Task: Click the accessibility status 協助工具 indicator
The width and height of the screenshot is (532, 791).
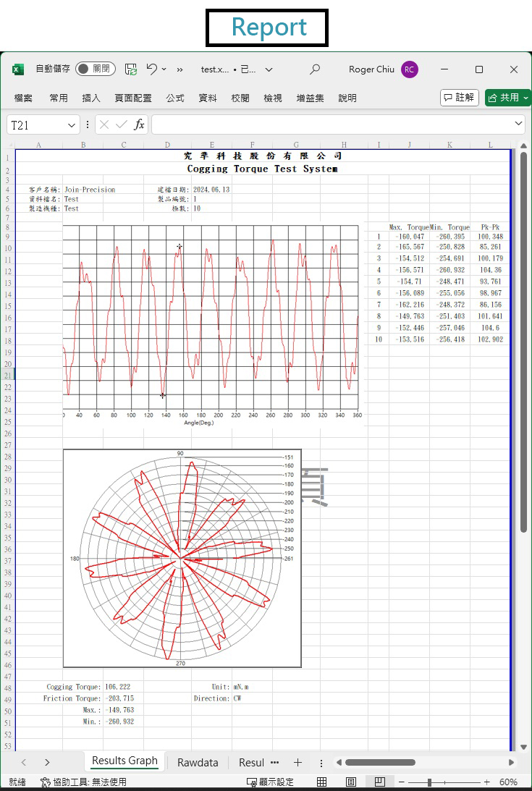Action: point(84,782)
